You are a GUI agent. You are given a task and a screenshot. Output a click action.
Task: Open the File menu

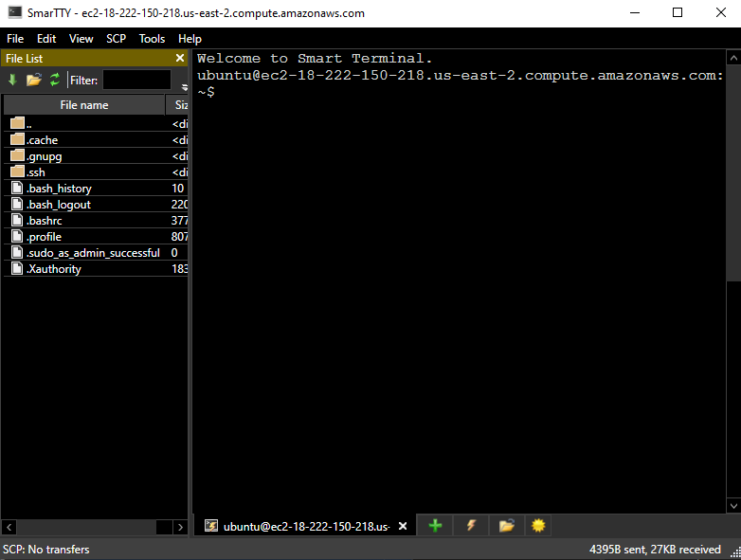[x=15, y=39]
